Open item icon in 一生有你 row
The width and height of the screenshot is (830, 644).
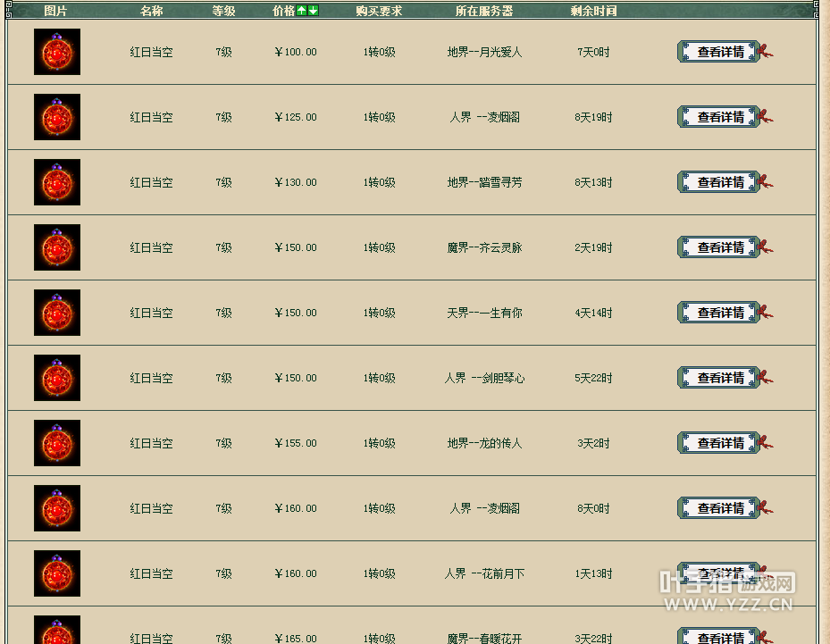[x=57, y=313]
